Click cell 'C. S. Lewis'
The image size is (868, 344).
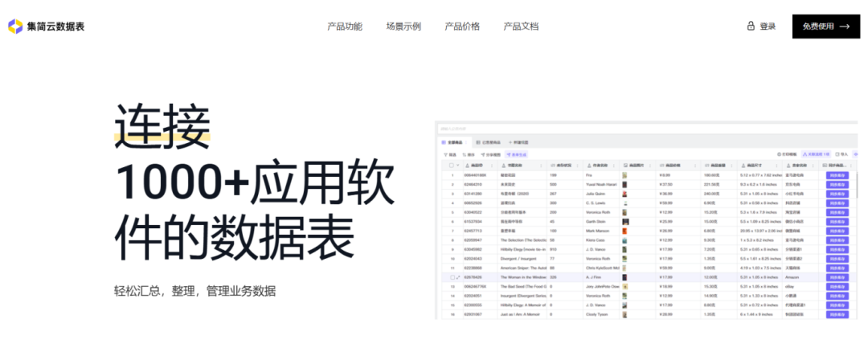click(x=600, y=203)
